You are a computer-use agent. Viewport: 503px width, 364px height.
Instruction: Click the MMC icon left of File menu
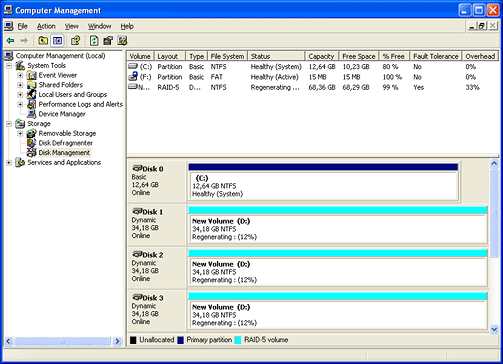[x=9, y=26]
